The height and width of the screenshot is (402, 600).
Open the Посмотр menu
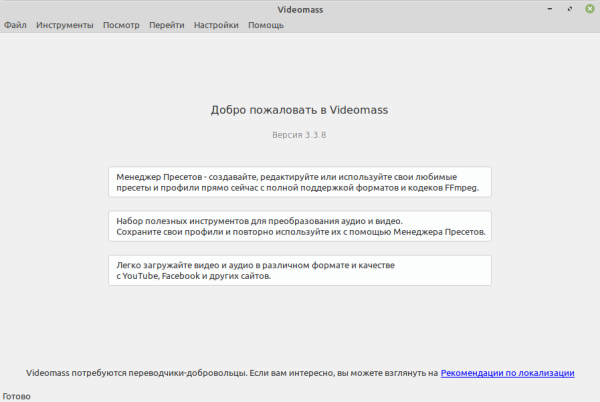click(x=121, y=25)
